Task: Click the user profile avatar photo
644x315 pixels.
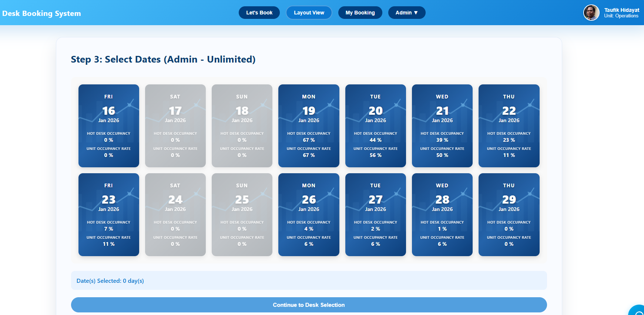Action: coord(591,13)
